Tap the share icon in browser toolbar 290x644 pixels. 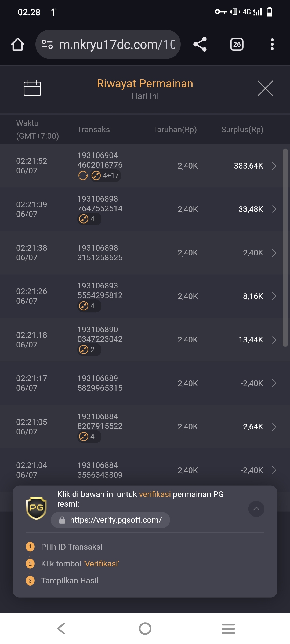pos(200,44)
